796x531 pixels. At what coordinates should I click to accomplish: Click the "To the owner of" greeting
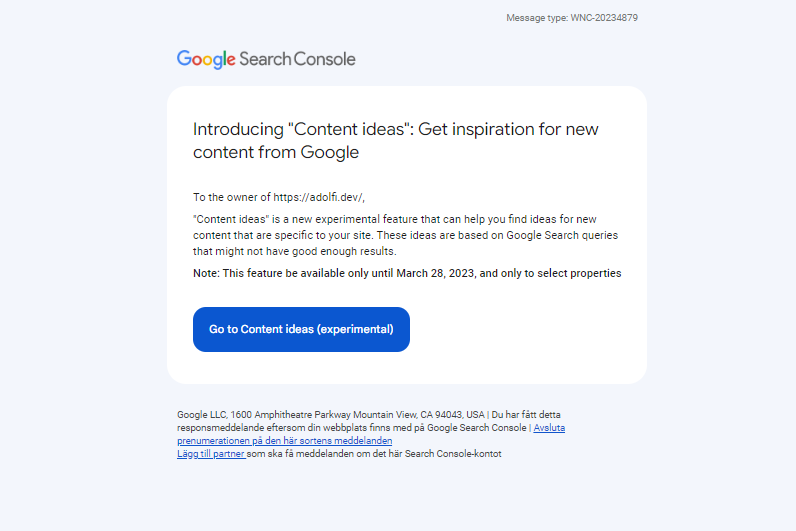pos(231,197)
